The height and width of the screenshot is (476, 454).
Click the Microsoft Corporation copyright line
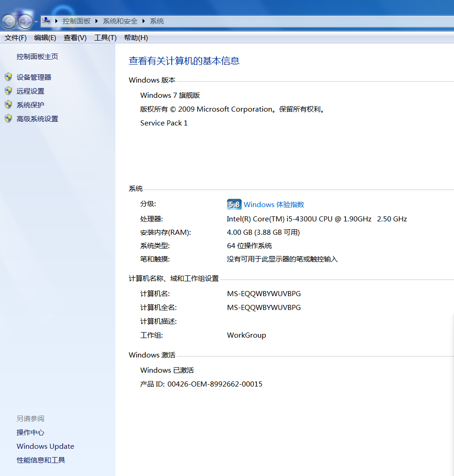tap(233, 109)
